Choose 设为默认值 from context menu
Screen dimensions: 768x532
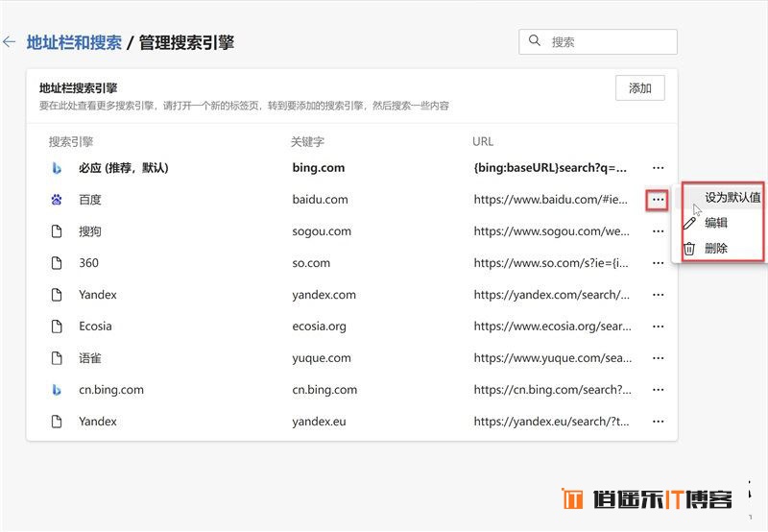(x=722, y=198)
